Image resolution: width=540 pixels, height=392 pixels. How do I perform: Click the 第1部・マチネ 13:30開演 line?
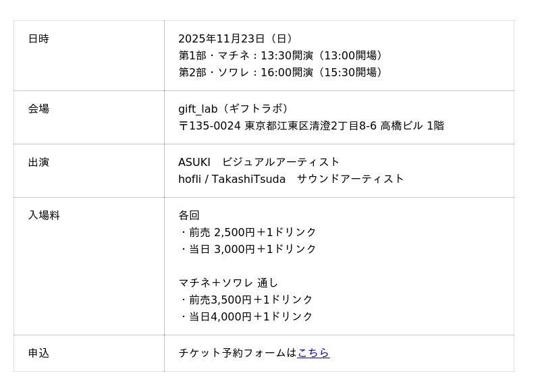(x=281, y=55)
